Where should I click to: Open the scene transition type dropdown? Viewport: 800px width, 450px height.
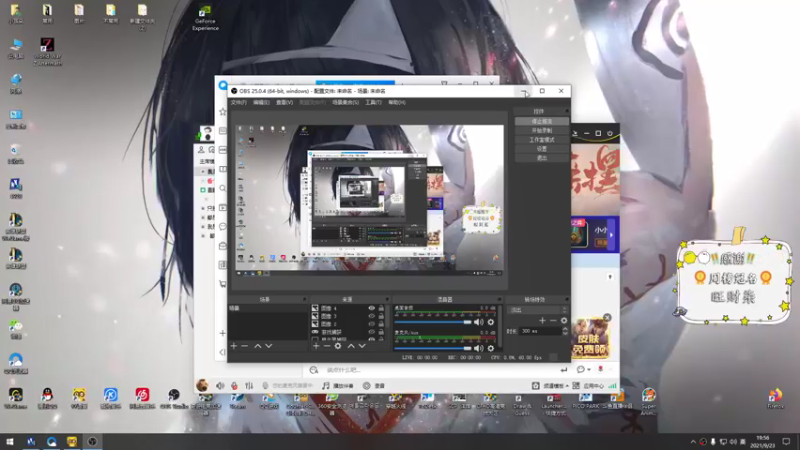[x=538, y=310]
